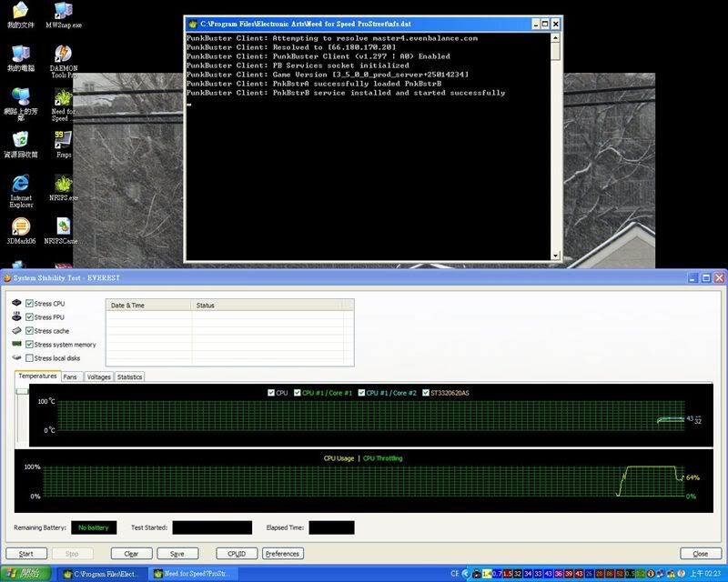Viewport: 728px width, 582px height.
Task: Open the Voltages tab
Action: click(x=99, y=376)
